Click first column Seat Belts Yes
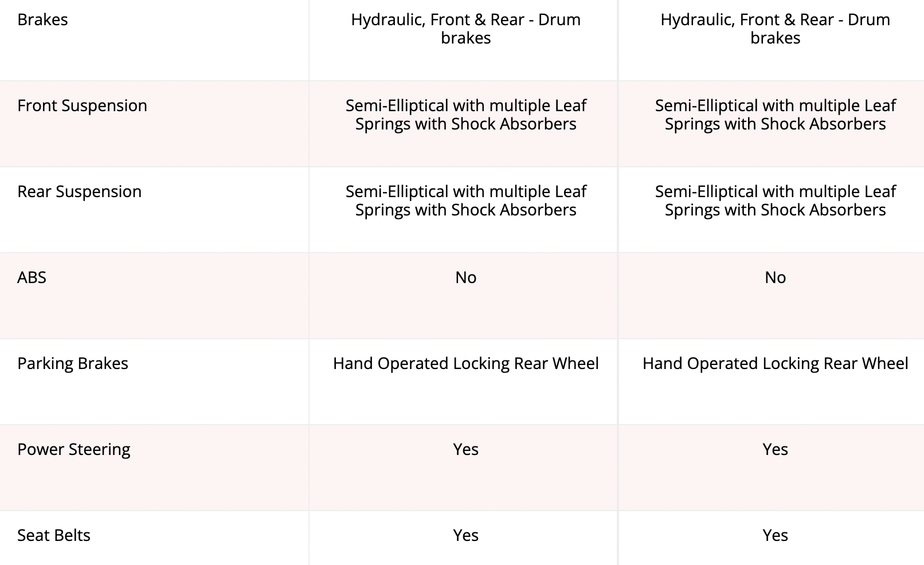The image size is (924, 565). (x=465, y=535)
